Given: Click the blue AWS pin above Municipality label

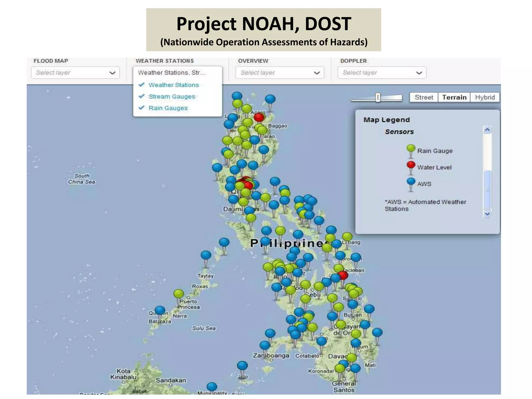Looking at the screenshot, I should [212, 387].
